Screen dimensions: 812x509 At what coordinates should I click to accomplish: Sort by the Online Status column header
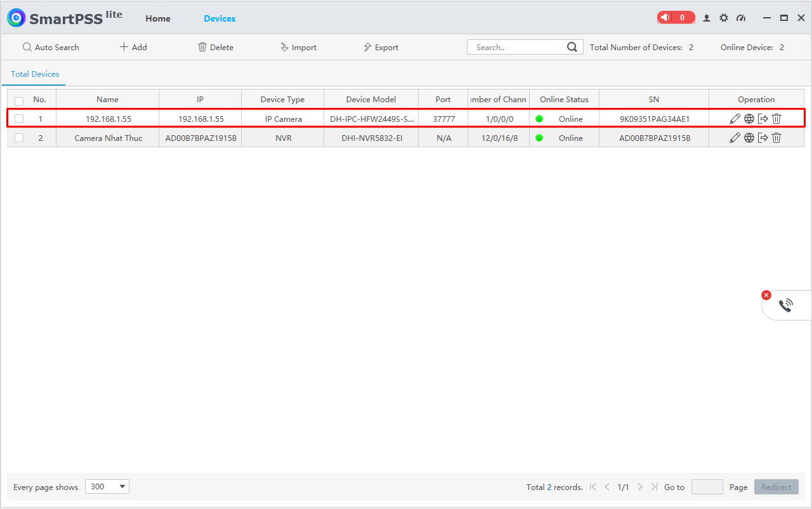tap(564, 99)
